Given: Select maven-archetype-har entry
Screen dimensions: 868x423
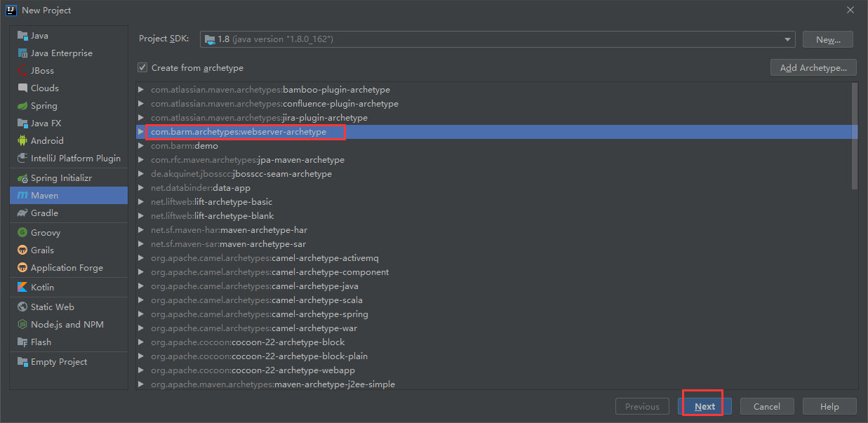Looking at the screenshot, I should pyautogui.click(x=497, y=230).
